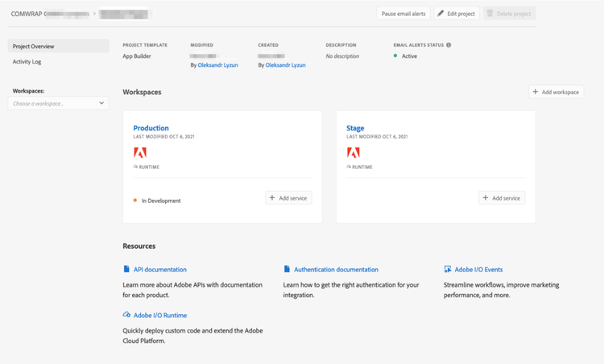Click the In Development status text
The image size is (604, 364).
[x=161, y=201]
